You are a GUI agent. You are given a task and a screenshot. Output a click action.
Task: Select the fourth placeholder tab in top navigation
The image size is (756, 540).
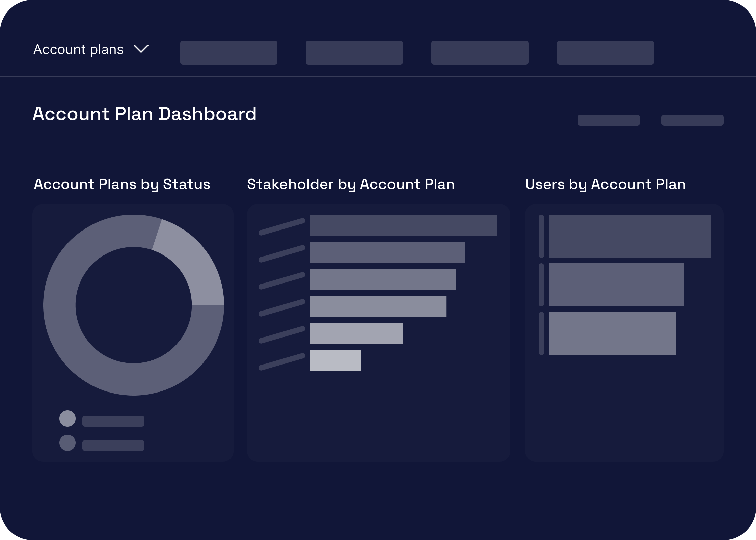605,53
